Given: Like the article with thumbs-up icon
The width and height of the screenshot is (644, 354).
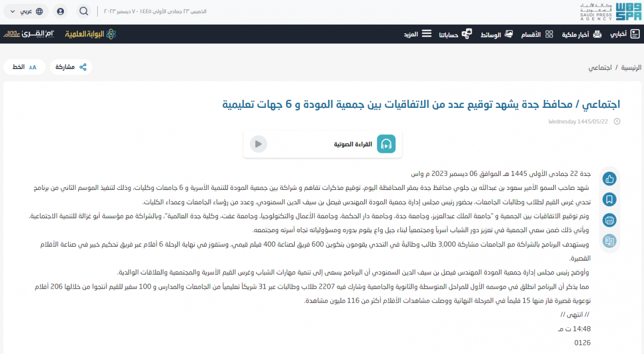Looking at the screenshot, I should pyautogui.click(x=609, y=179).
